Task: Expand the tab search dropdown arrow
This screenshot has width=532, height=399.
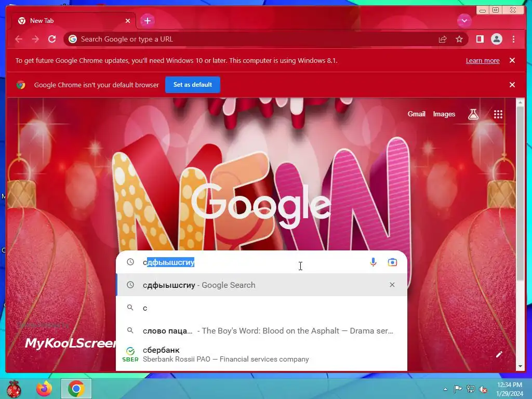Action: (464, 21)
